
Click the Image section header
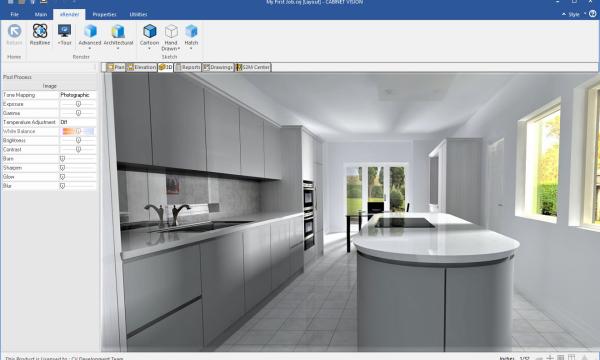(49, 86)
